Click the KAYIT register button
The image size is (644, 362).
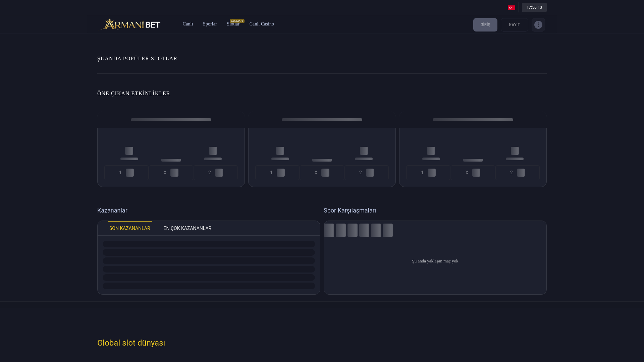(x=514, y=25)
